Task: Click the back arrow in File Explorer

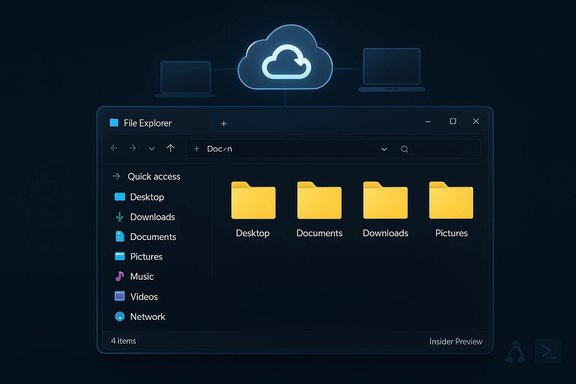Action: click(x=114, y=148)
